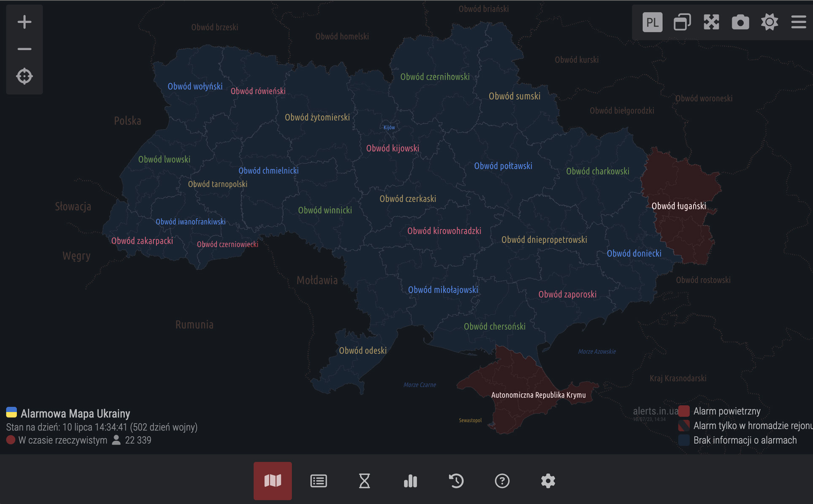
Task: Open the hourglass duration tab
Action: tap(364, 481)
